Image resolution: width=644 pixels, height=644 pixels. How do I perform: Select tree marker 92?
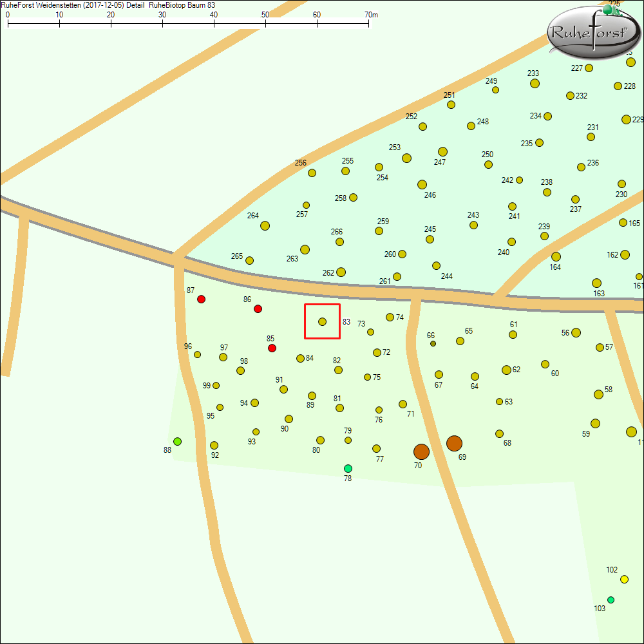click(x=214, y=445)
